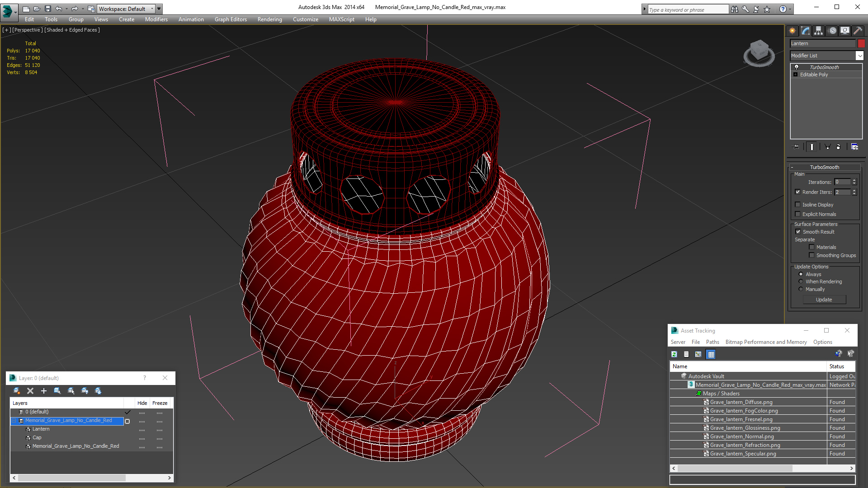The width and height of the screenshot is (868, 488).
Task: Switch Asset Tracking to Table View icon
Action: point(711,354)
